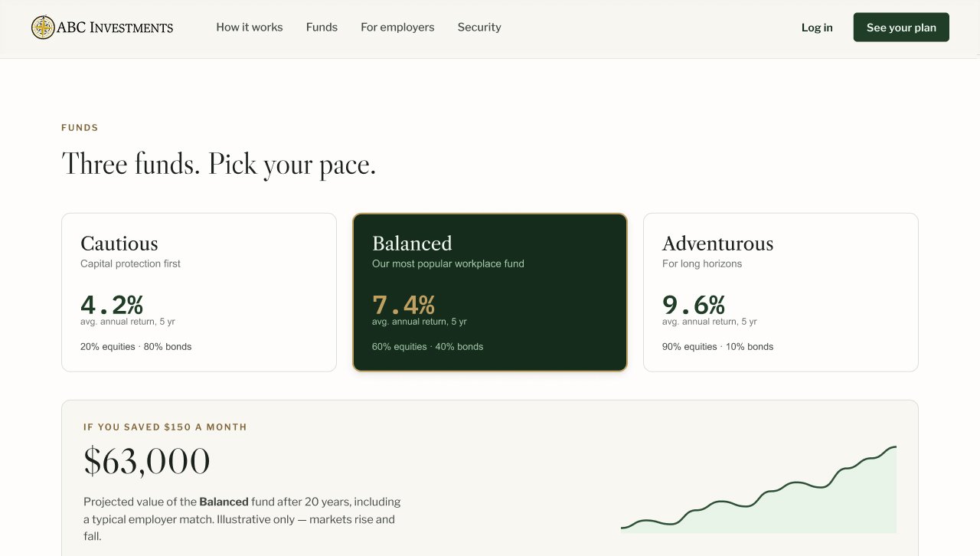Select the Cautious fund card heading

(119, 244)
